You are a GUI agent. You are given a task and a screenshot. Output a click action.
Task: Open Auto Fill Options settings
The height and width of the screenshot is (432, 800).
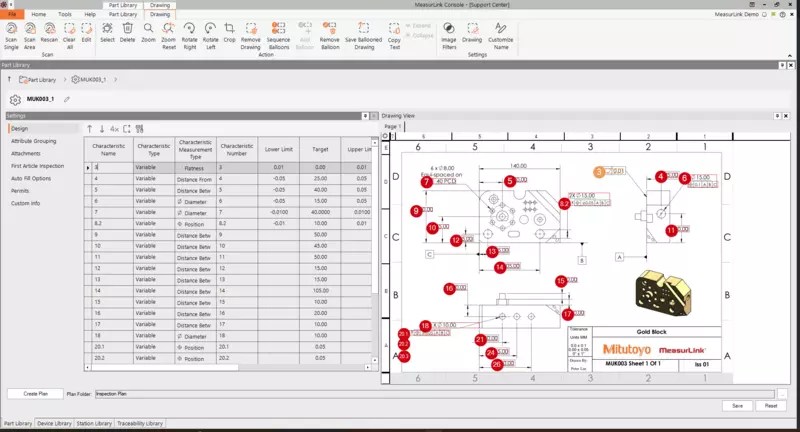click(31, 179)
